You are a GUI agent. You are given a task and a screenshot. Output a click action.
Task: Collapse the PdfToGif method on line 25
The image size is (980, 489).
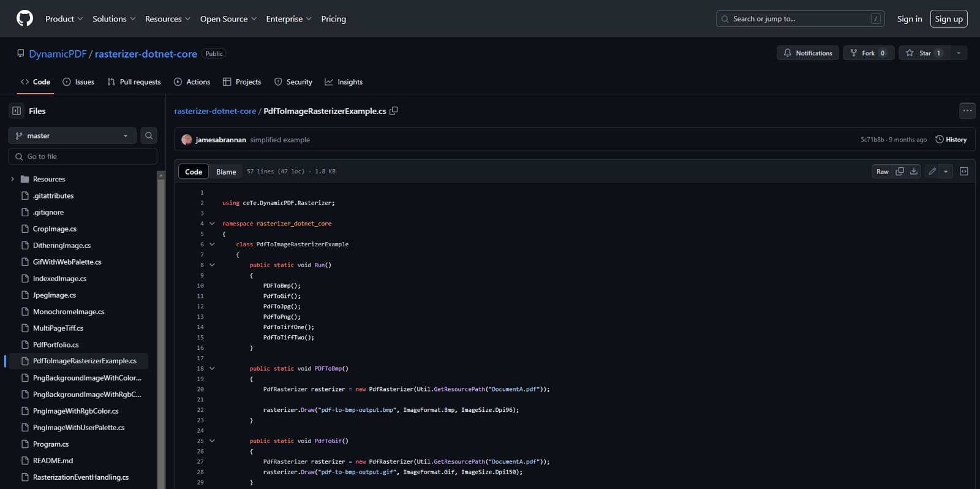tap(212, 441)
